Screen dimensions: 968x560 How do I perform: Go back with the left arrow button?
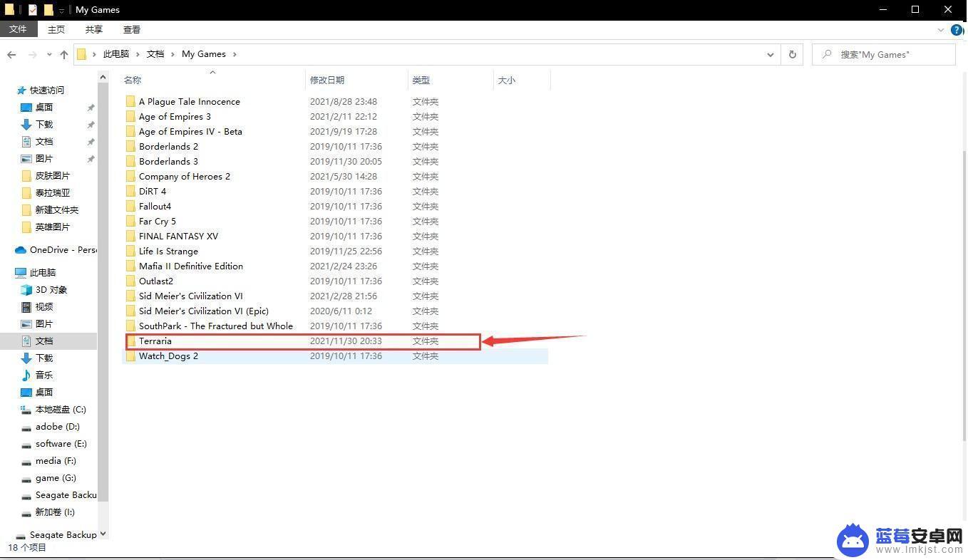click(x=11, y=54)
